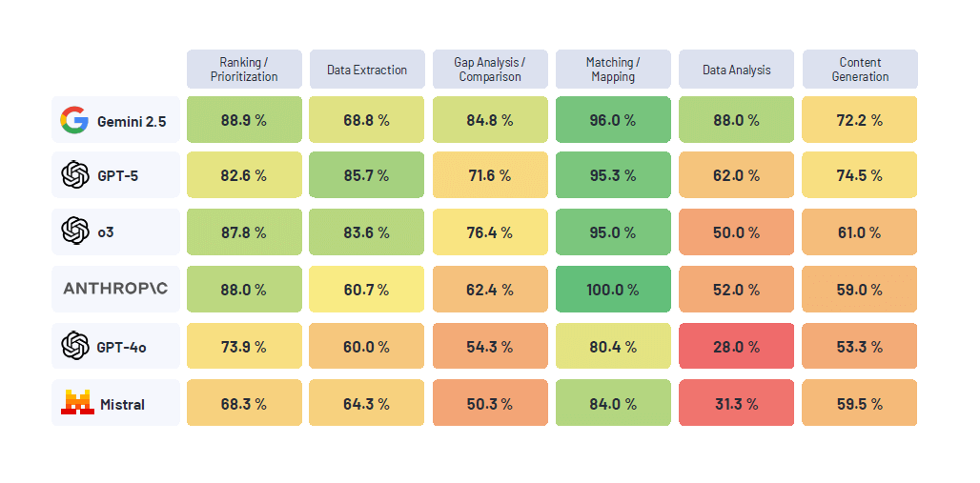Click the OpenAI logo next to GPT-4o
Viewport: 980px width, 483px height.
click(x=74, y=346)
